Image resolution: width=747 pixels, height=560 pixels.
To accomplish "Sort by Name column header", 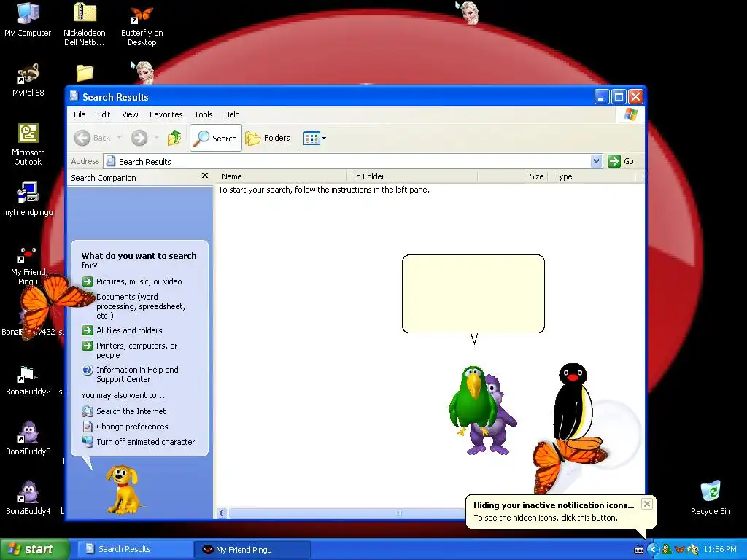I will (281, 176).
